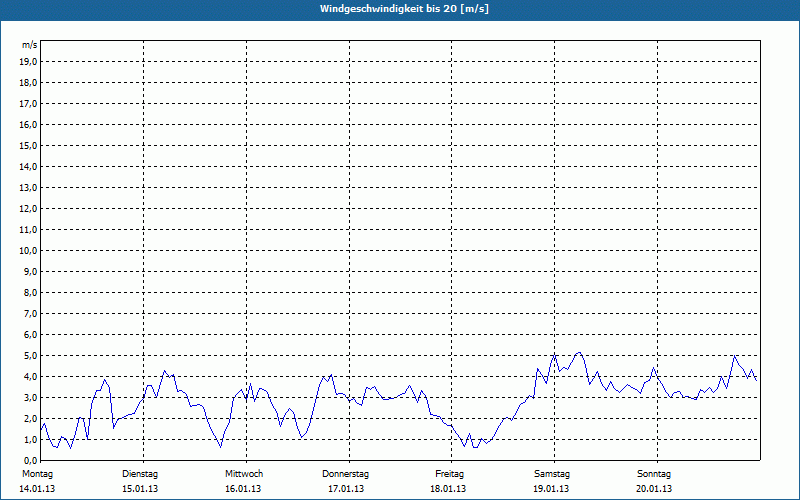The image size is (800, 500).
Task: Select the 8,0 axis label
Action: [x=30, y=292]
